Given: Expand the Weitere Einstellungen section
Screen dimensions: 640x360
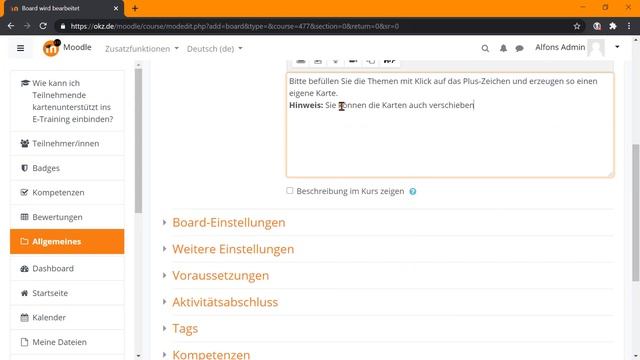Looking at the screenshot, I should click(233, 249).
